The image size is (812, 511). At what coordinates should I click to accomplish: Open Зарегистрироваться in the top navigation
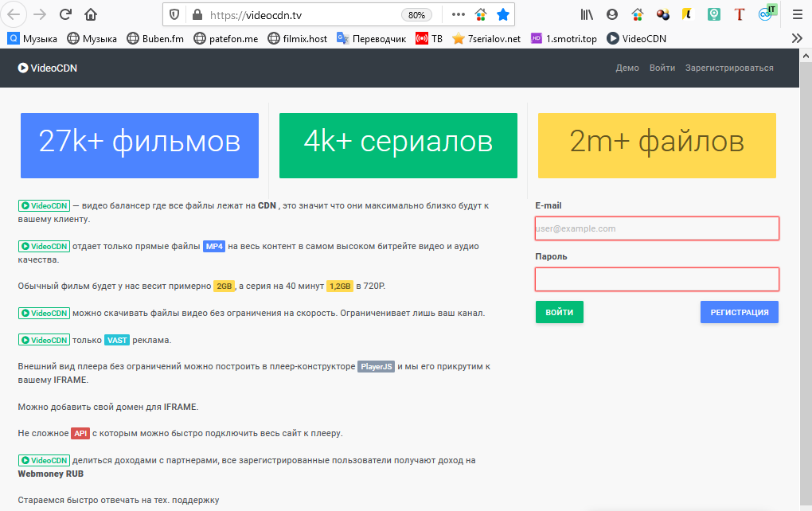729,68
